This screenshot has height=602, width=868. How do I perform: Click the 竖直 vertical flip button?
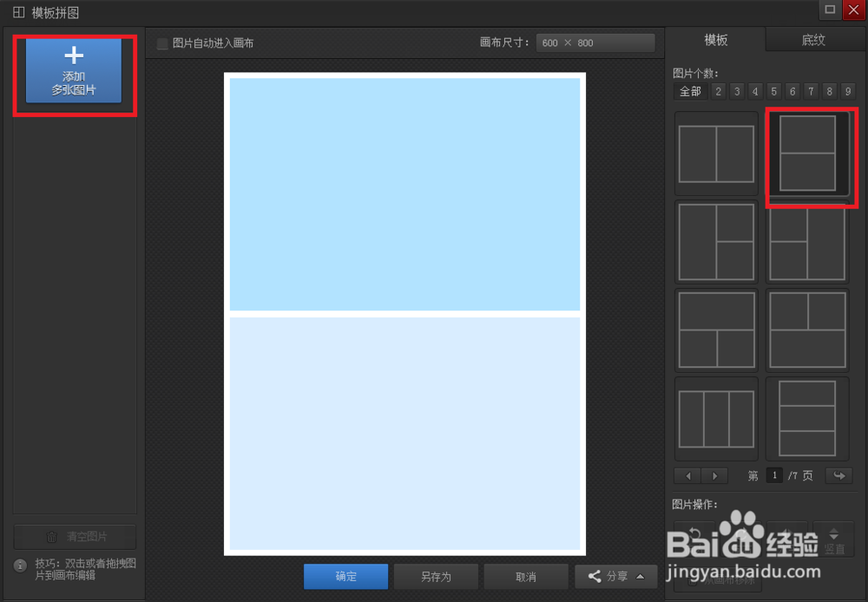click(x=833, y=540)
